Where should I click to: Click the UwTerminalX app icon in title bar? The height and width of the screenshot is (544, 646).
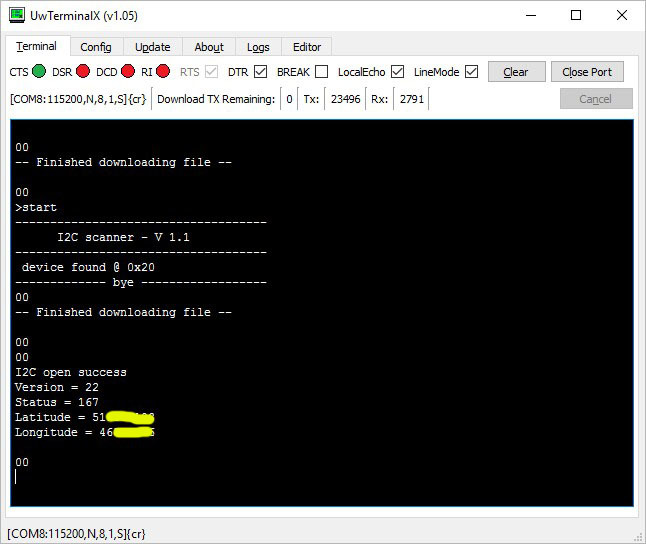coord(17,15)
